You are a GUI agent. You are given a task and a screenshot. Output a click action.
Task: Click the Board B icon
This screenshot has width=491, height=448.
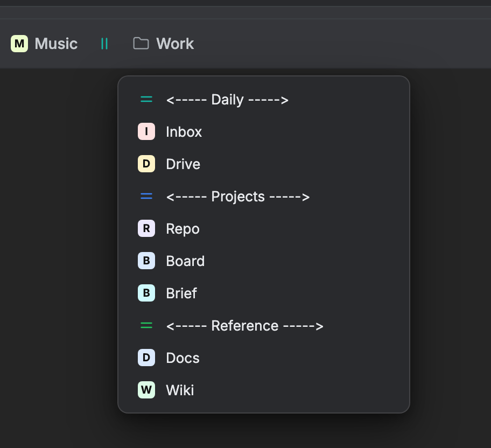pos(146,261)
